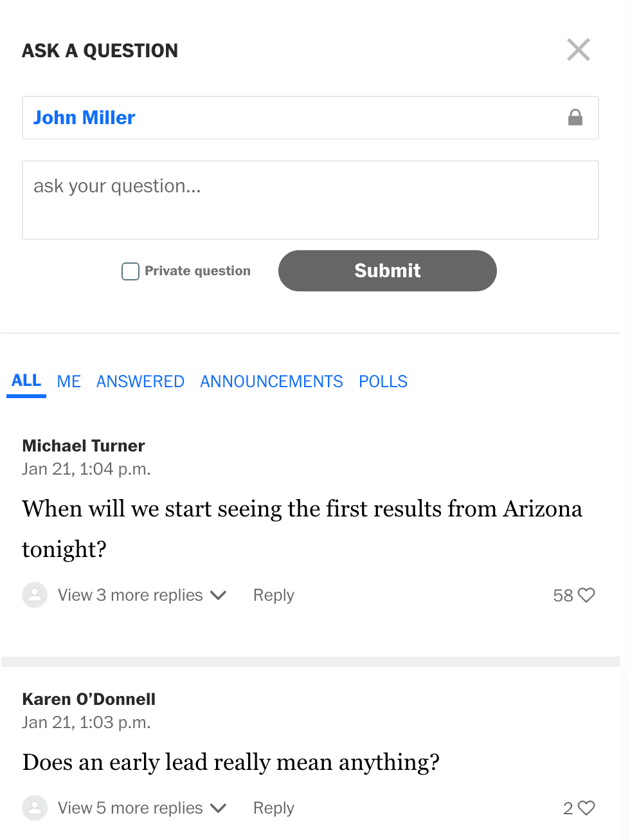Image resolution: width=630 pixels, height=840 pixels.
Task: Expand View 3 more replies
Action: (141, 595)
